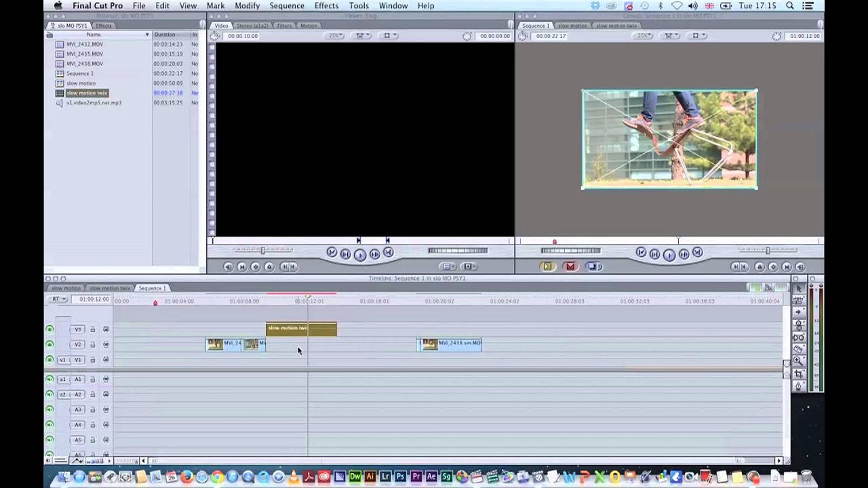Go to previous edit in Viewer
868x488 pixels.
[331, 253]
